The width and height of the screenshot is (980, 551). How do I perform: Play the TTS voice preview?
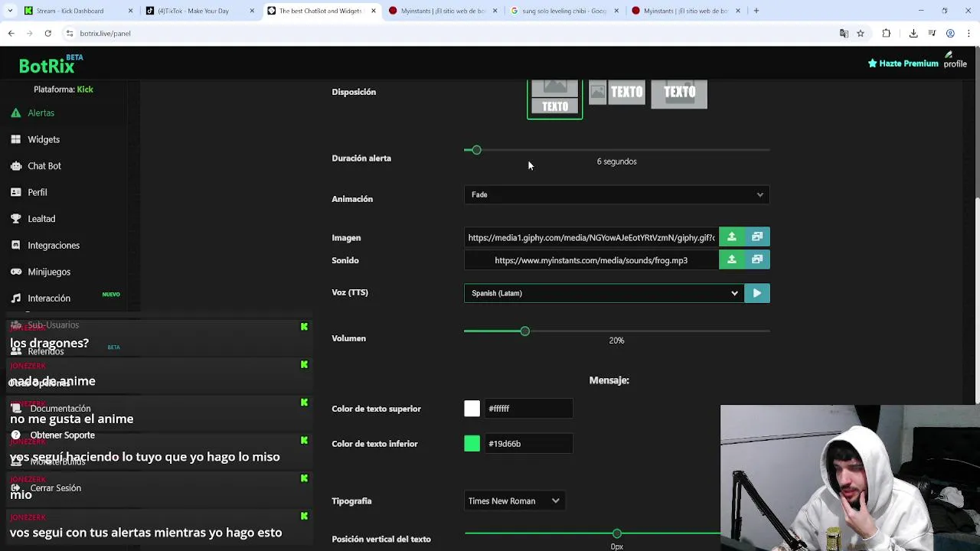click(757, 293)
